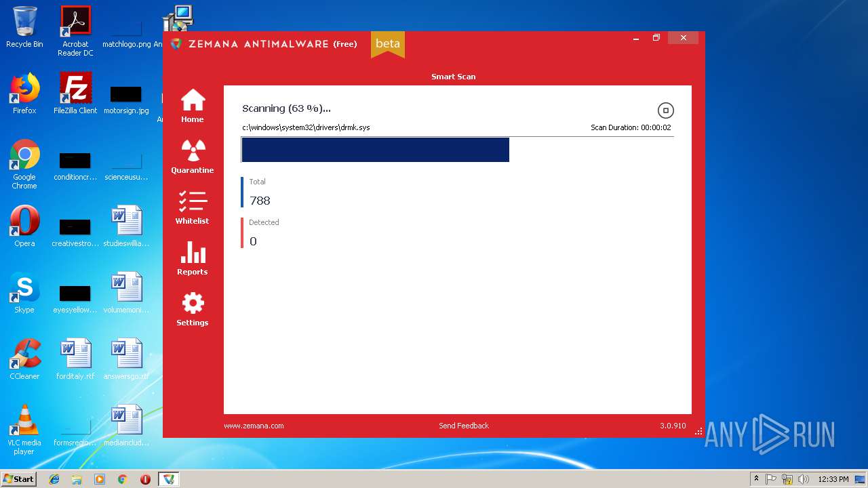The image size is (868, 488).
Task: Open the Windows Start menu
Action: coord(19,479)
